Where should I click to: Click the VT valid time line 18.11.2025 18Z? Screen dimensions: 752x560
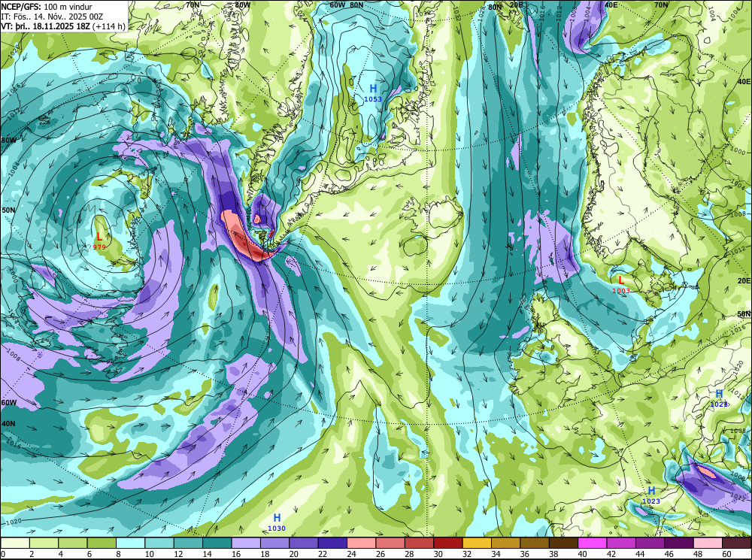pyautogui.click(x=63, y=26)
